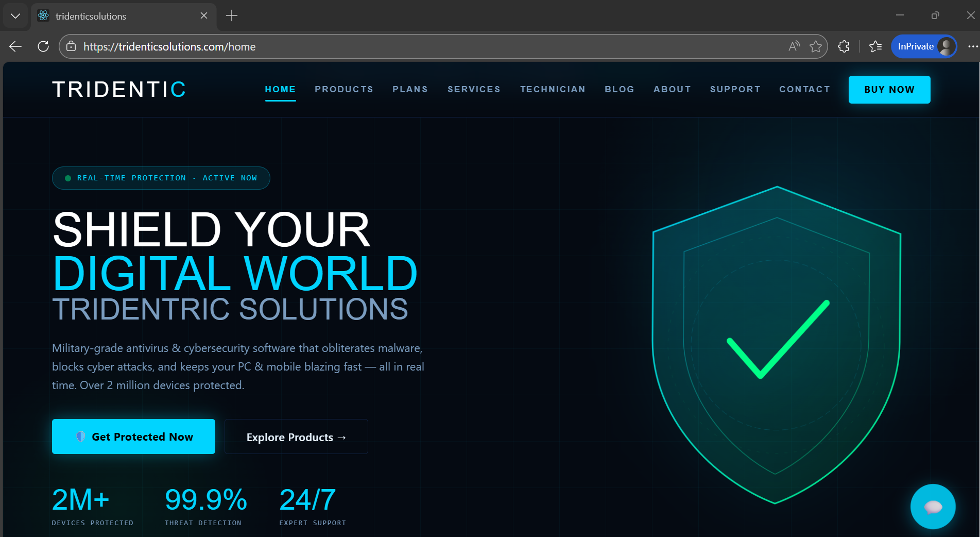Open a new browser tab
980x537 pixels.
point(231,16)
